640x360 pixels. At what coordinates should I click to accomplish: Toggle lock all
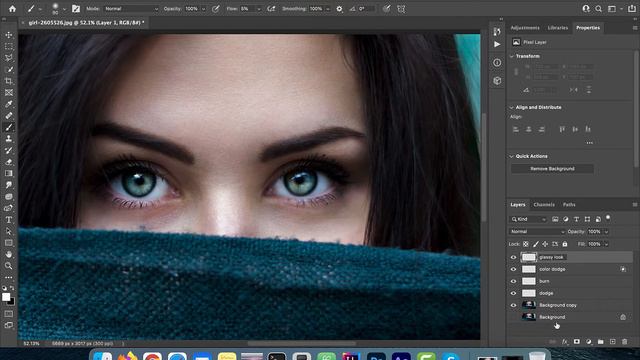pos(565,244)
